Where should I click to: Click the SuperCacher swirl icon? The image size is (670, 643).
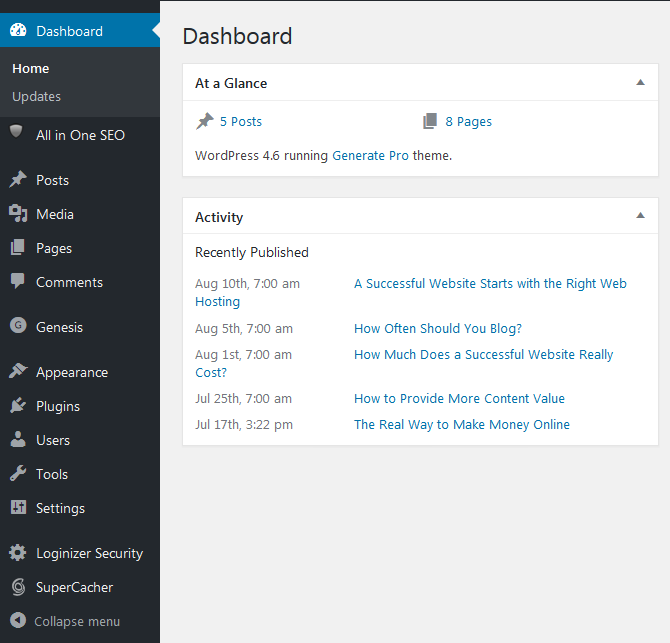coord(18,587)
